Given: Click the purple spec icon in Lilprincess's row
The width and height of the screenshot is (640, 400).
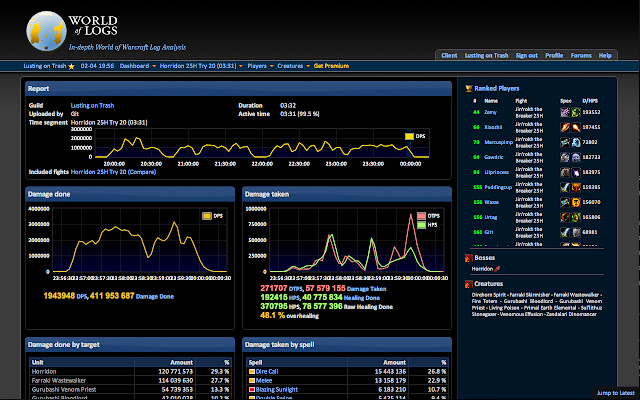Looking at the screenshot, I should pos(576,172).
